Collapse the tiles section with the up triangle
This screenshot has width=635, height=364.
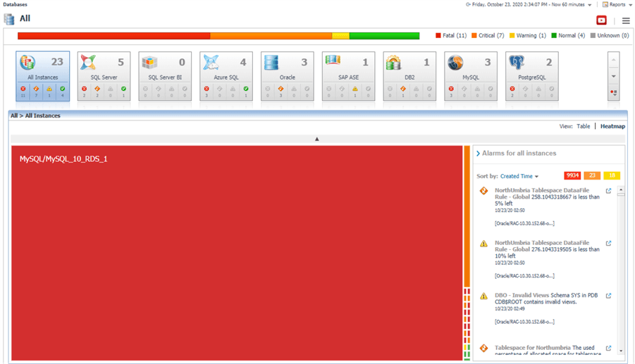[317, 139]
